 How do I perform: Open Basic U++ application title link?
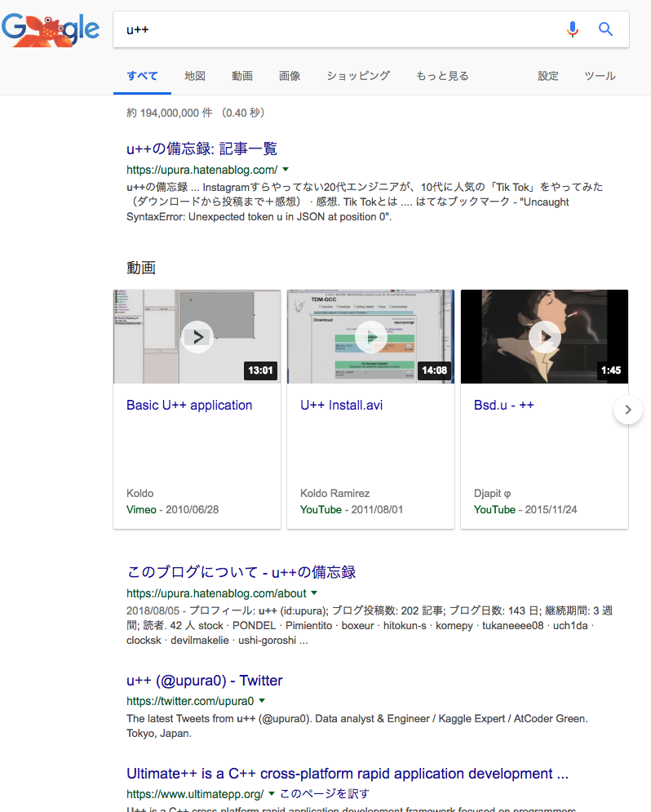coord(189,405)
